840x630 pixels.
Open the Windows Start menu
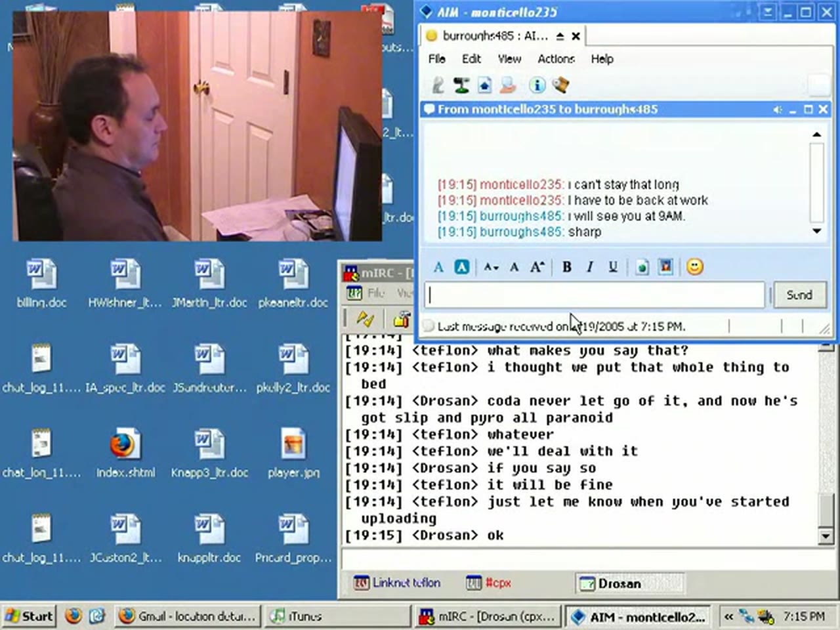click(29, 616)
